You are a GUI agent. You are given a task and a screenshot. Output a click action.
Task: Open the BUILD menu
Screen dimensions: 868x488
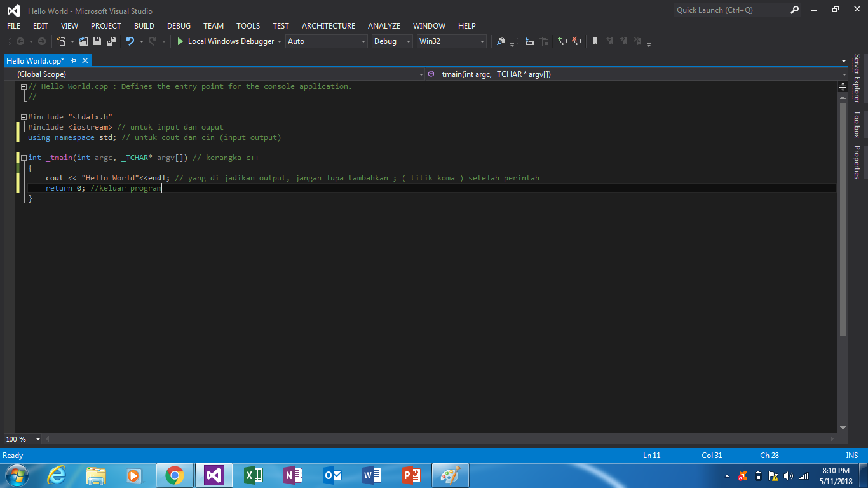point(144,26)
